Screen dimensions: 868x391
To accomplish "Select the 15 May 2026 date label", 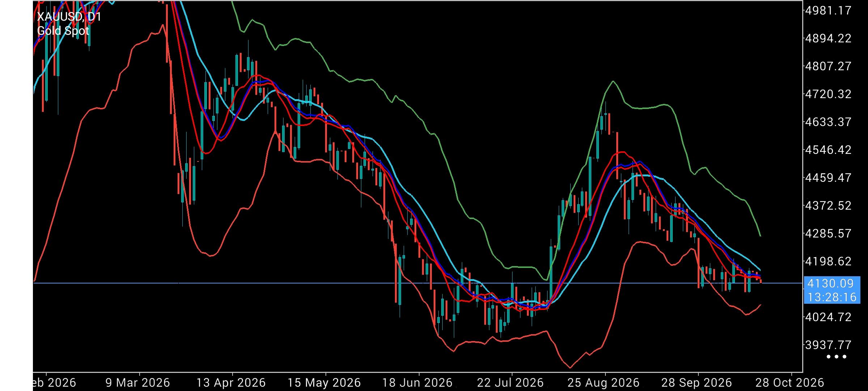I will (x=324, y=383).
